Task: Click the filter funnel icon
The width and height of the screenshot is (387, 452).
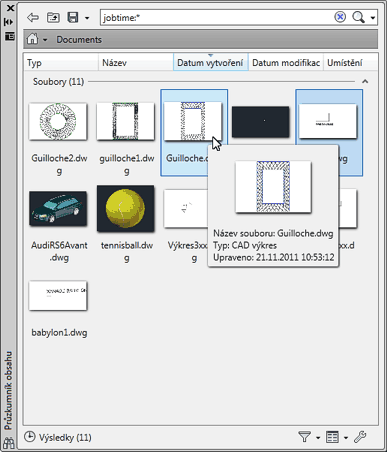Action: [x=305, y=437]
